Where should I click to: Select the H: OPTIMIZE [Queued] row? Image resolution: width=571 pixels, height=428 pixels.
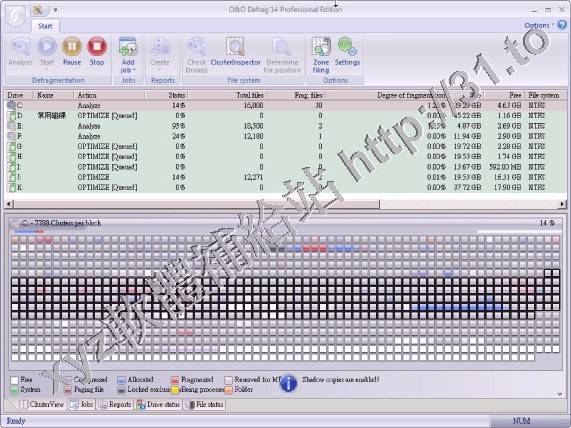pos(286,157)
